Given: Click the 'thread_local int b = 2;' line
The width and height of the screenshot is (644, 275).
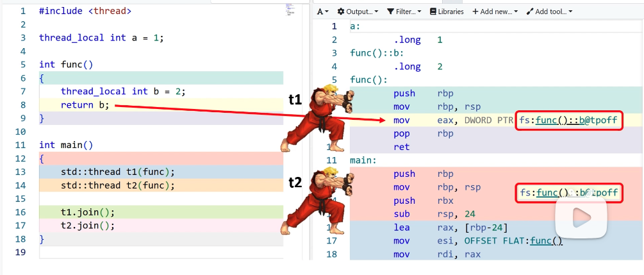Looking at the screenshot, I should pyautogui.click(x=124, y=91).
